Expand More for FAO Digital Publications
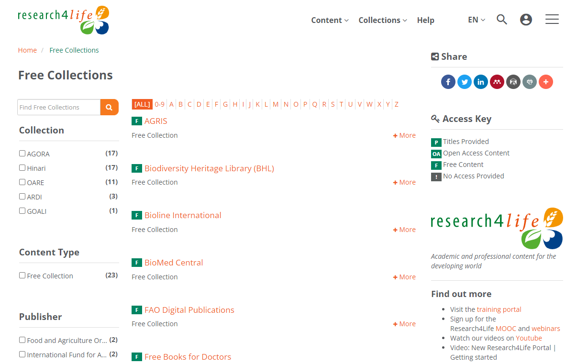 click(404, 324)
